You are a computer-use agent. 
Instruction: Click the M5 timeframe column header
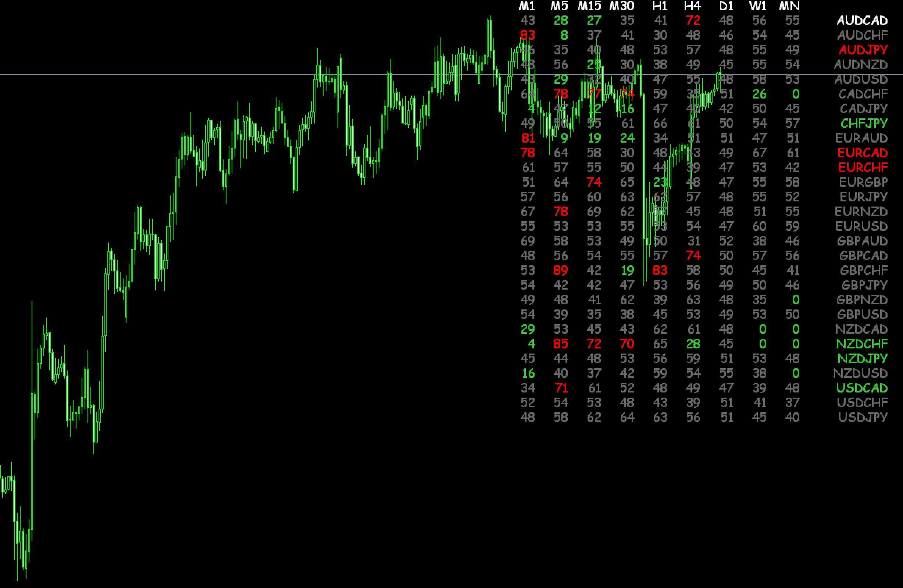point(559,6)
